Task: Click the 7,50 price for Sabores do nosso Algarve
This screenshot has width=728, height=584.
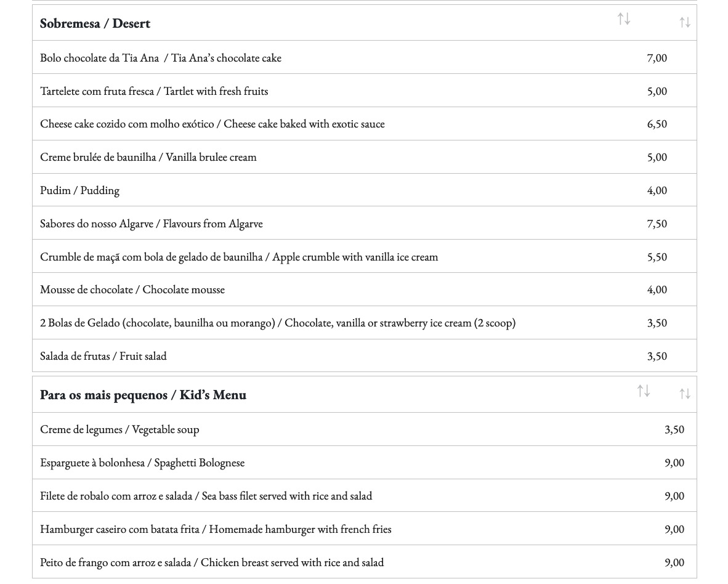Action: pos(657,224)
